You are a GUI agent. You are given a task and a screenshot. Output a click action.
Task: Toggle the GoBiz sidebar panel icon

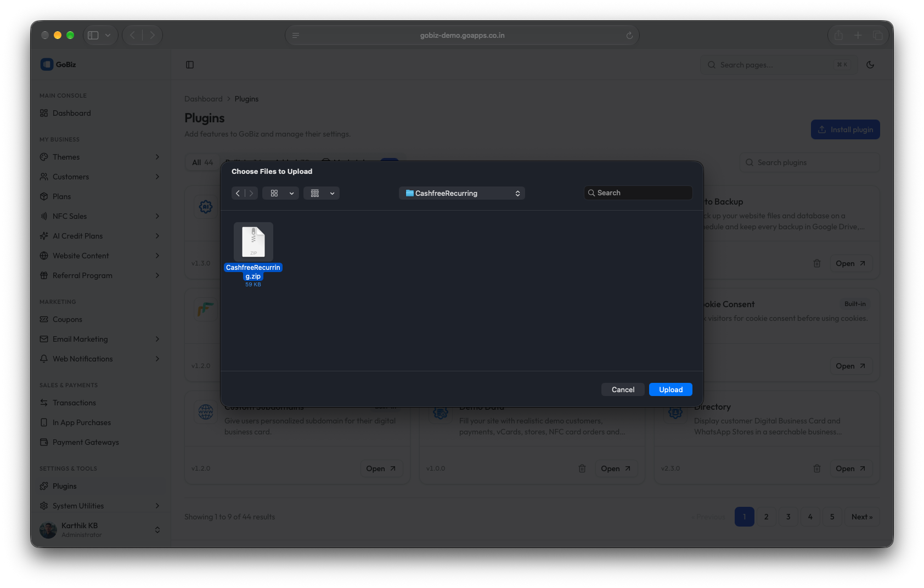coord(190,65)
